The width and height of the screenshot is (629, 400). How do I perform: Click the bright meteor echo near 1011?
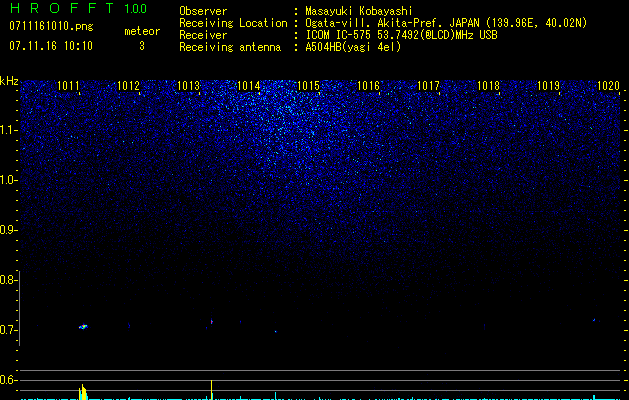point(83,327)
